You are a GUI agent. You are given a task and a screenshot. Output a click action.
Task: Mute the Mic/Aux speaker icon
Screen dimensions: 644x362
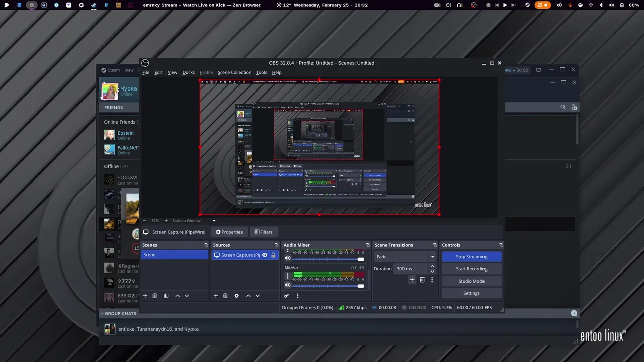(x=288, y=285)
